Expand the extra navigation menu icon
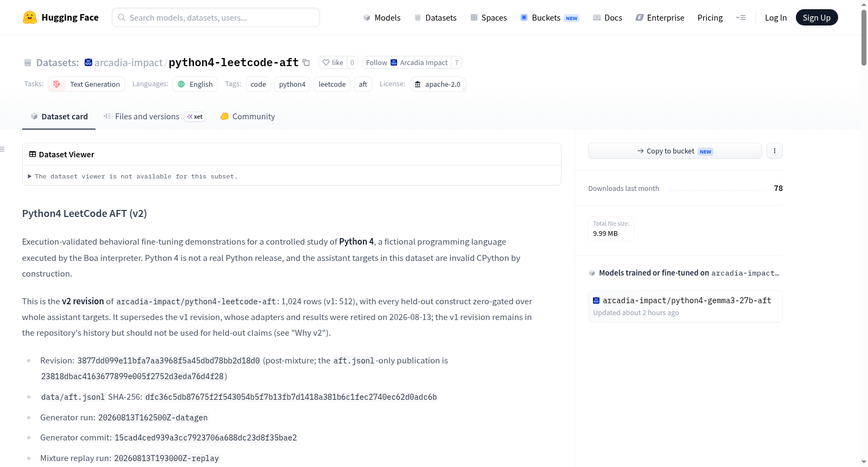The height and width of the screenshot is (467, 868). [741, 18]
